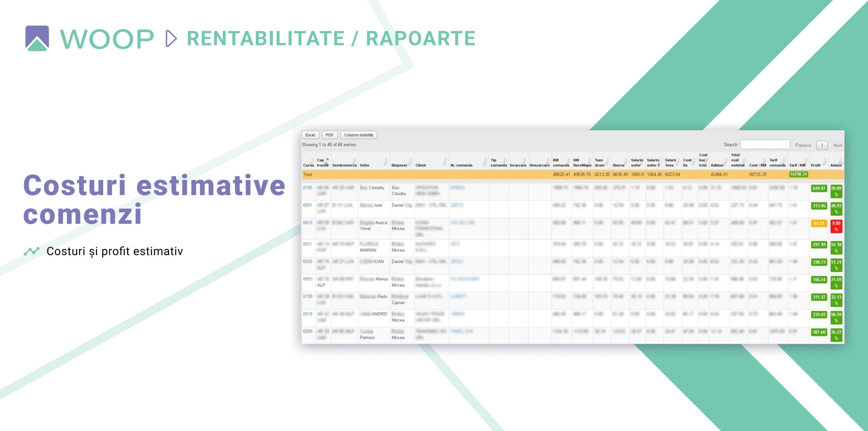Screen dimensions: 868x431
Task: Sort by the Total cost estimat column header
Action: pos(738,161)
